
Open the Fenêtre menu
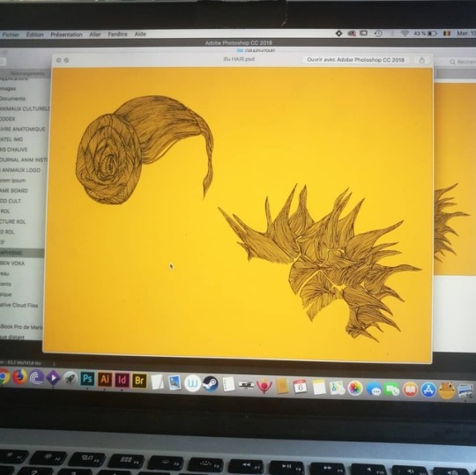click(118, 34)
